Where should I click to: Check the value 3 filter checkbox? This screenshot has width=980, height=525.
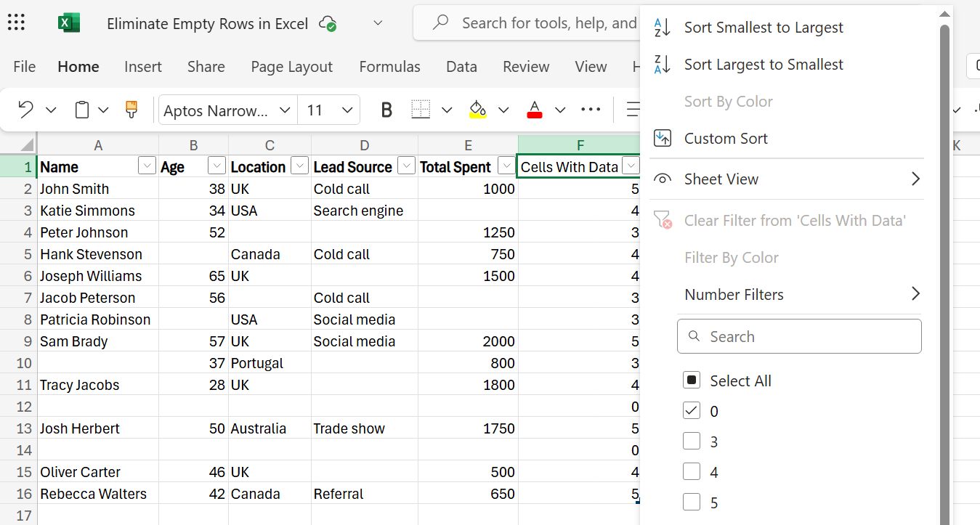coord(692,441)
